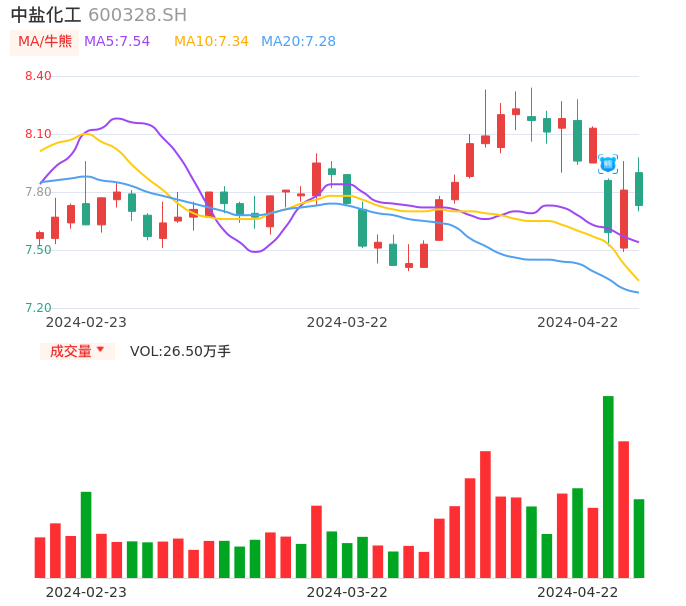Click the MA5:7.54 legend label
686x606 pixels.
coord(117,42)
